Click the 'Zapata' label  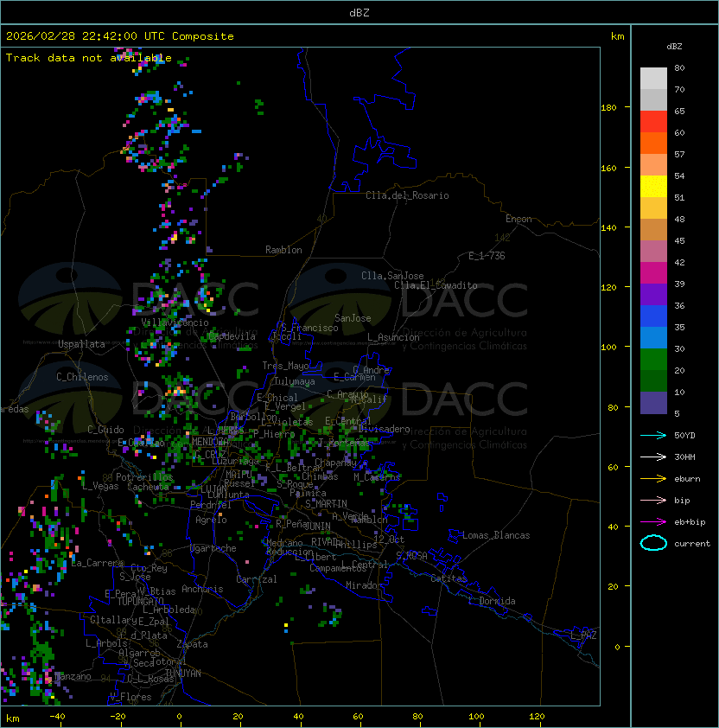click(x=192, y=644)
